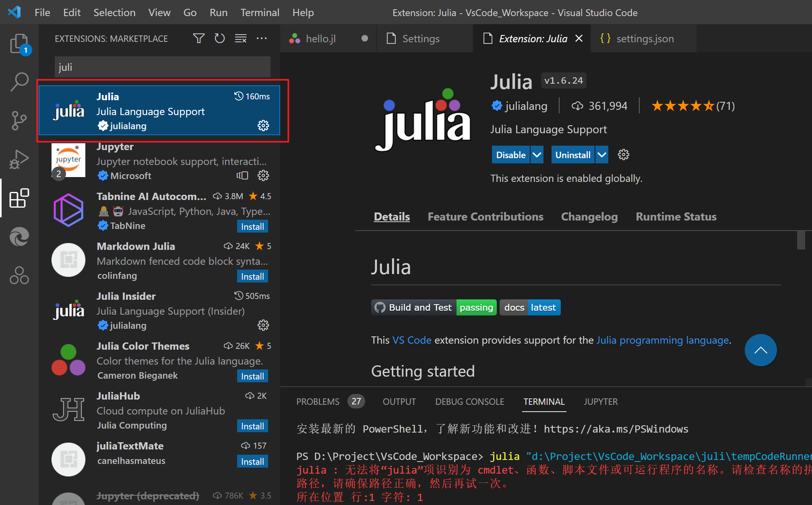
Task: Expand the Uninstall button dropdown arrow
Action: click(x=601, y=155)
